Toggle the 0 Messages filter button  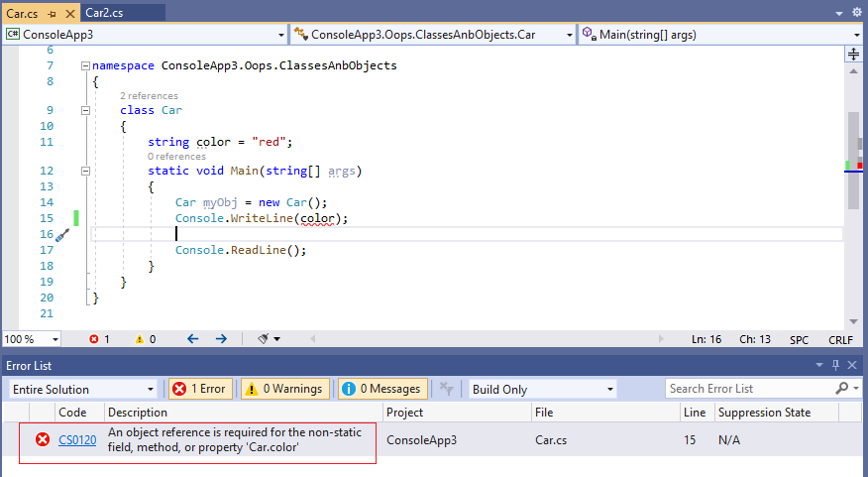tap(383, 389)
